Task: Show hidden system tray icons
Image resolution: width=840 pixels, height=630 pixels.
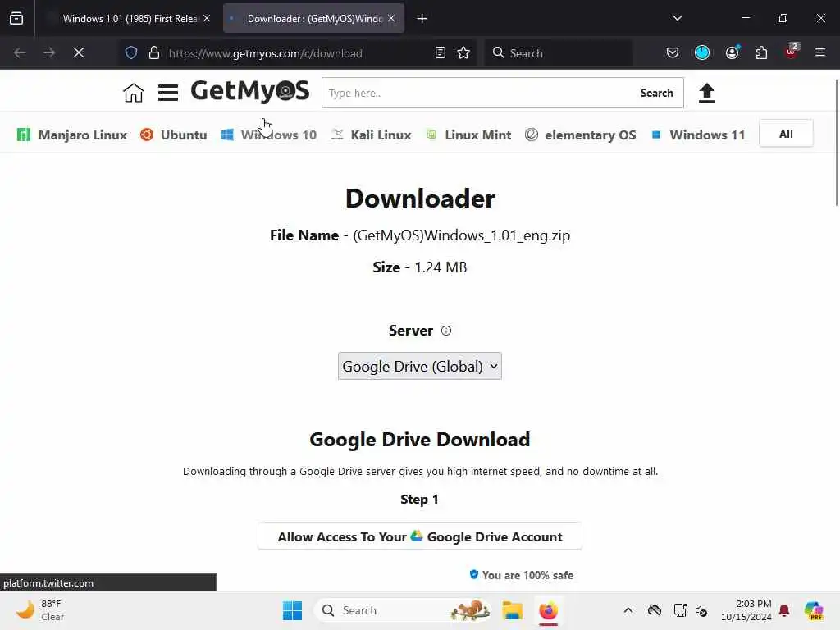Action: click(628, 610)
